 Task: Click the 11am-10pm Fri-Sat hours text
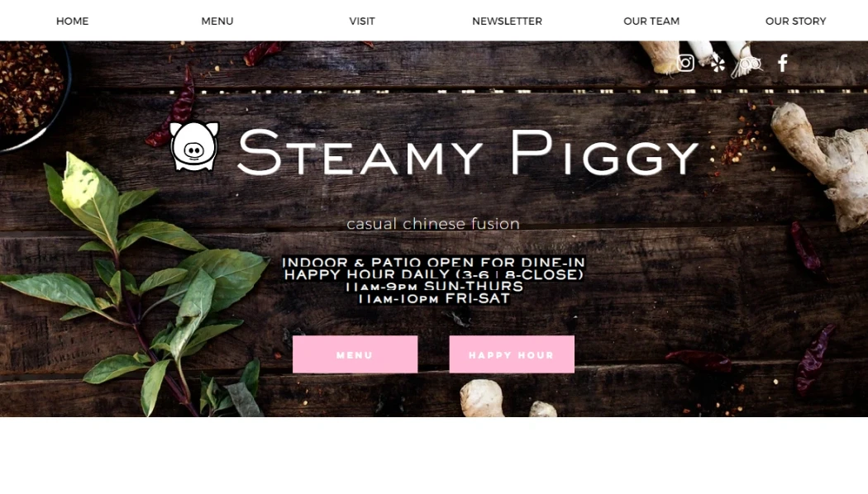tap(434, 299)
